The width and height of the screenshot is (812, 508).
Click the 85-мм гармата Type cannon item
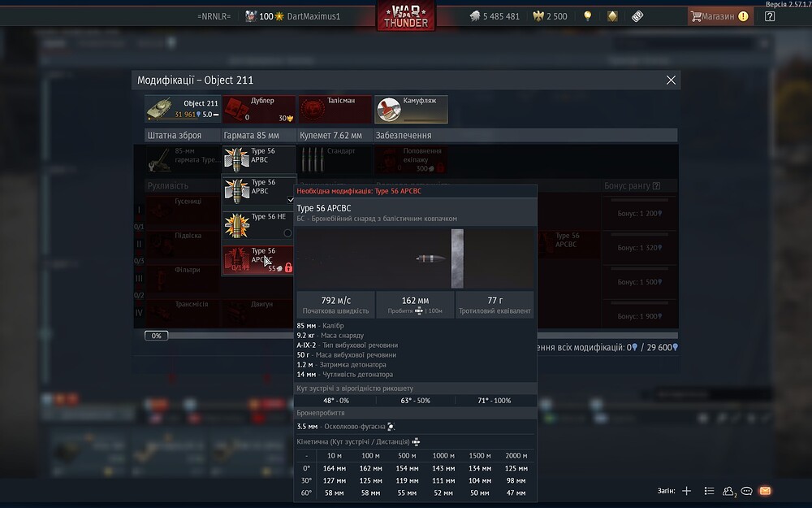(183, 159)
